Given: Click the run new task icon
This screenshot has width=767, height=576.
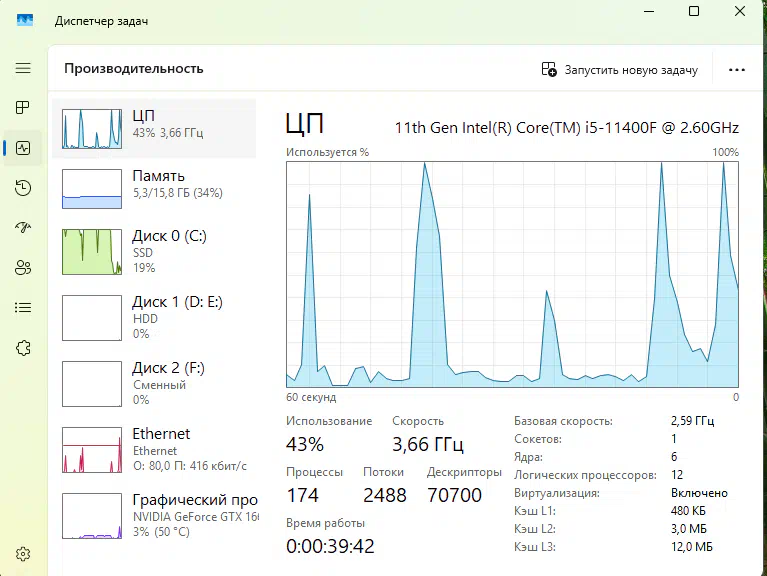Looking at the screenshot, I should (549, 69).
